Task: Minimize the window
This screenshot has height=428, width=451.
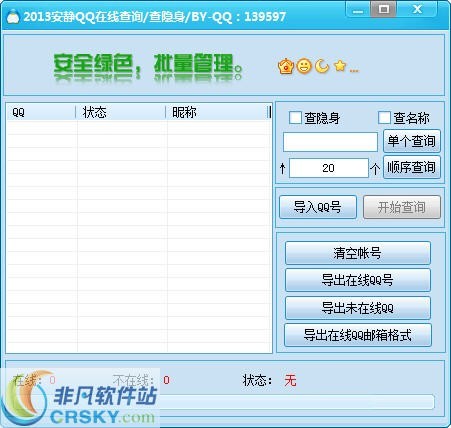Action: [358, 10]
